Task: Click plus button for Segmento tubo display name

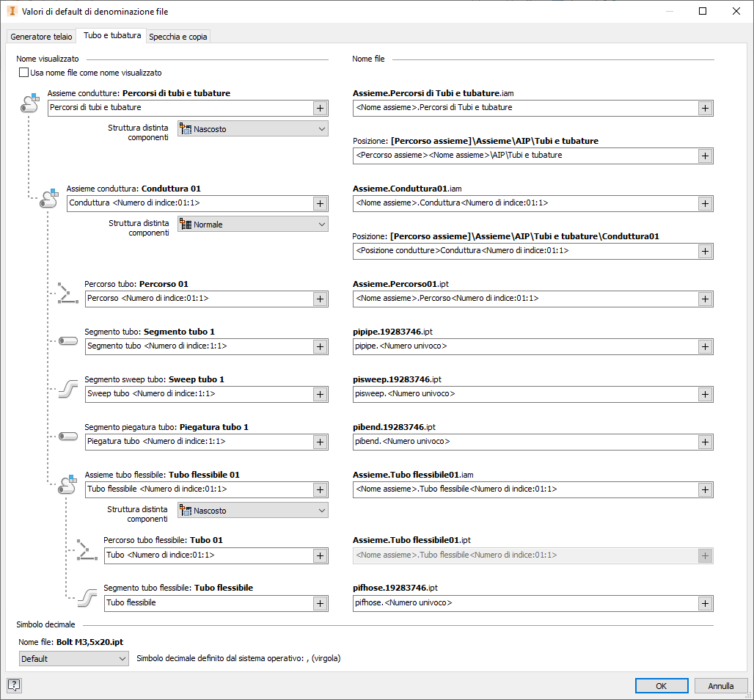Action: (x=320, y=346)
